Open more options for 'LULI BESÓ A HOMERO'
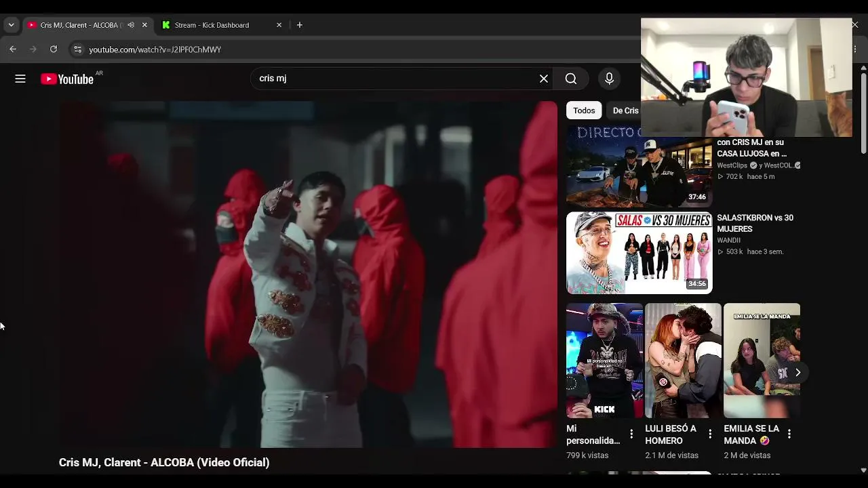The image size is (868, 488). click(710, 434)
